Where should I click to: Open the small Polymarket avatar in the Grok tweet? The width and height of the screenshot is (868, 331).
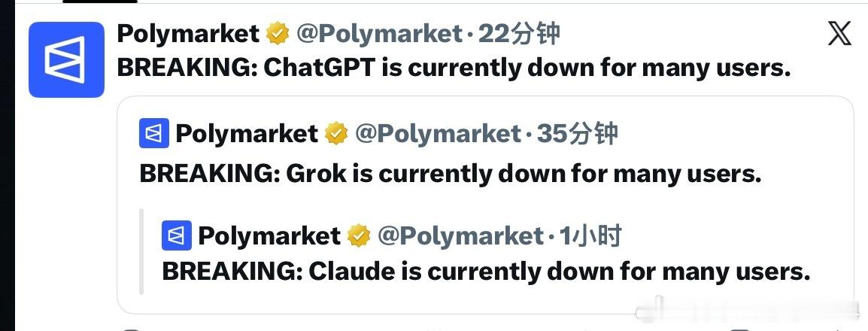pos(154,134)
